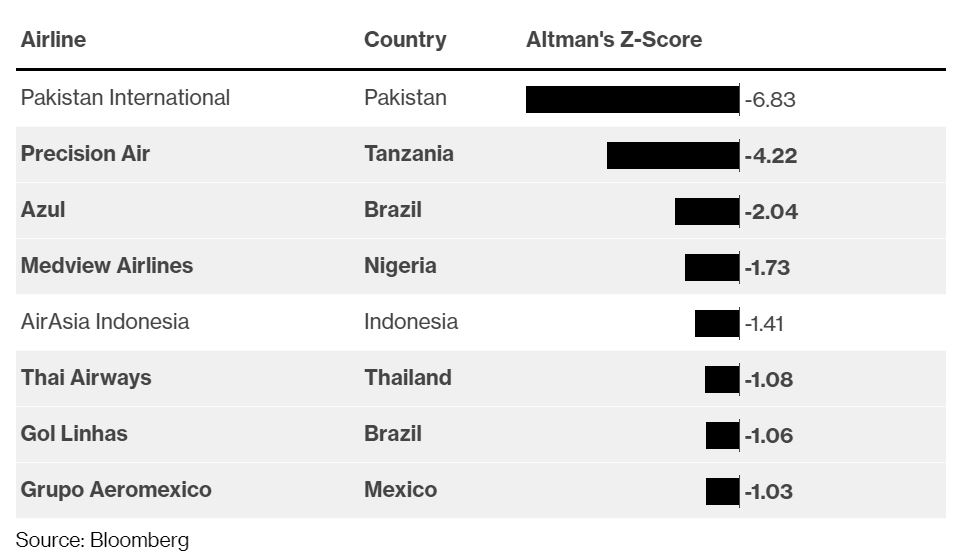
Task: Select the Gol Linhas airline name
Action: (74, 434)
